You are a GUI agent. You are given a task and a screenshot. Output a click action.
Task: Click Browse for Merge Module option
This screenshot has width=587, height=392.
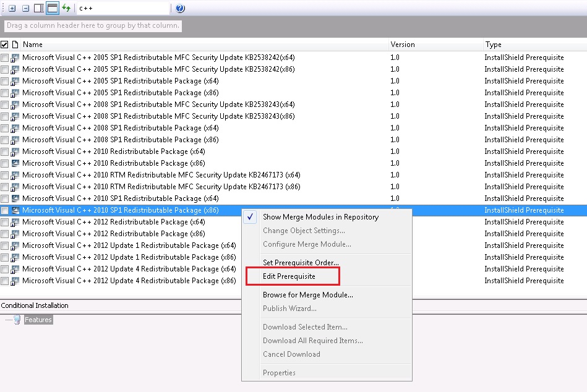coord(307,295)
